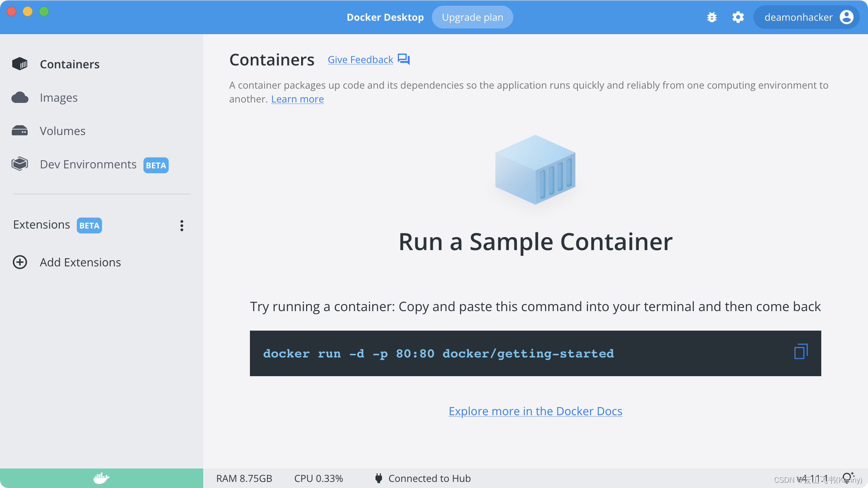Click the Docker whale status icon
The height and width of the screenshot is (488, 868).
point(101,478)
